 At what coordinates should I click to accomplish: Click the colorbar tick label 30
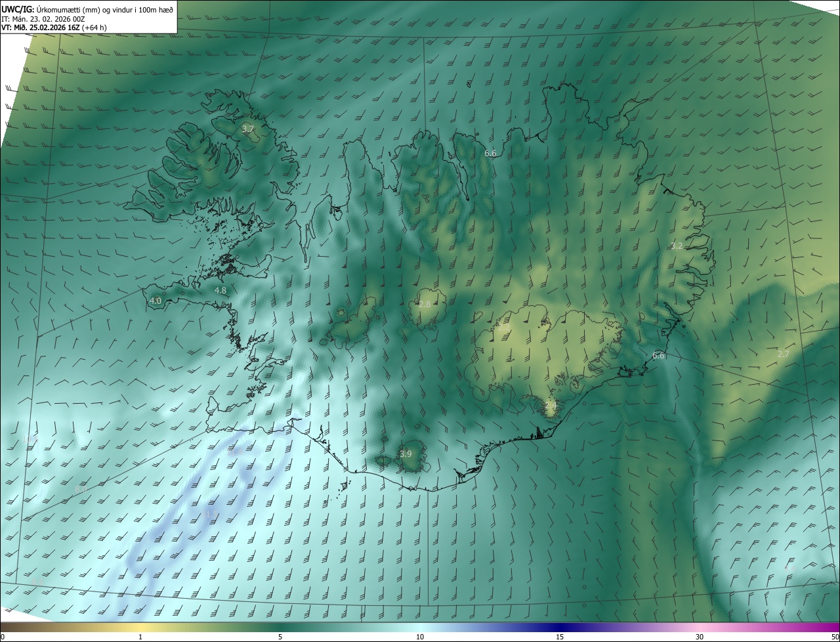tap(700, 637)
